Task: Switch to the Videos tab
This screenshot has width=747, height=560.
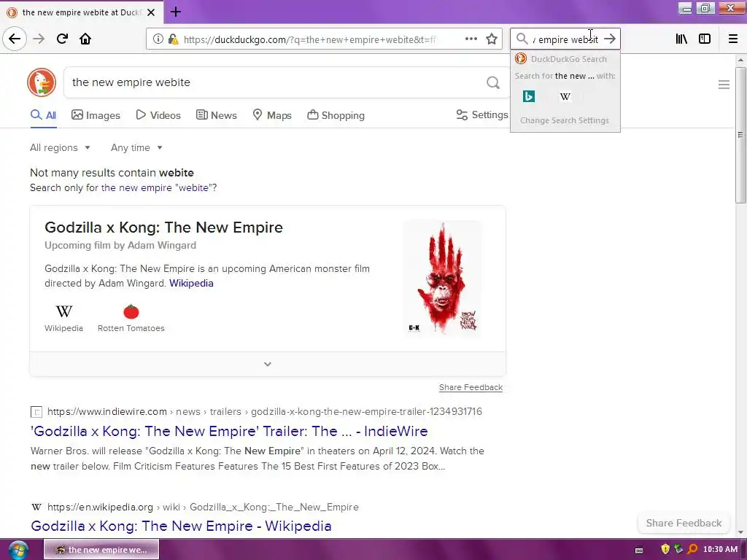Action: coord(158,115)
